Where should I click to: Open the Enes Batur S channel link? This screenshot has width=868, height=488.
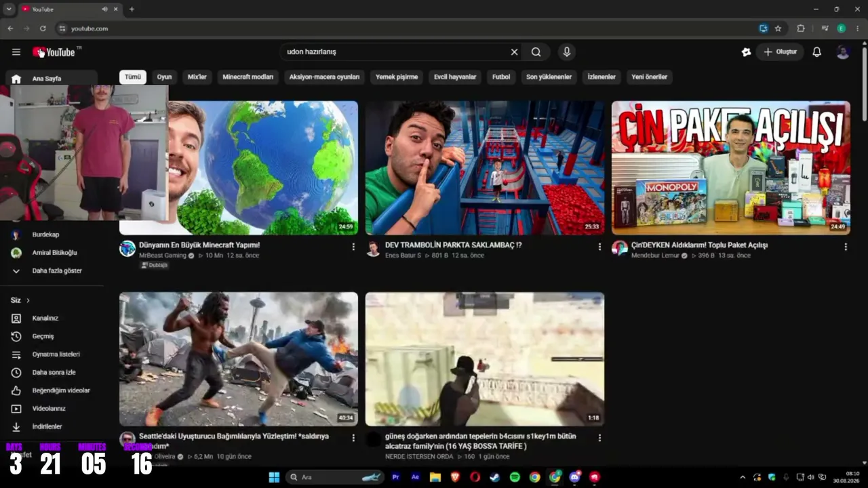[403, 256]
